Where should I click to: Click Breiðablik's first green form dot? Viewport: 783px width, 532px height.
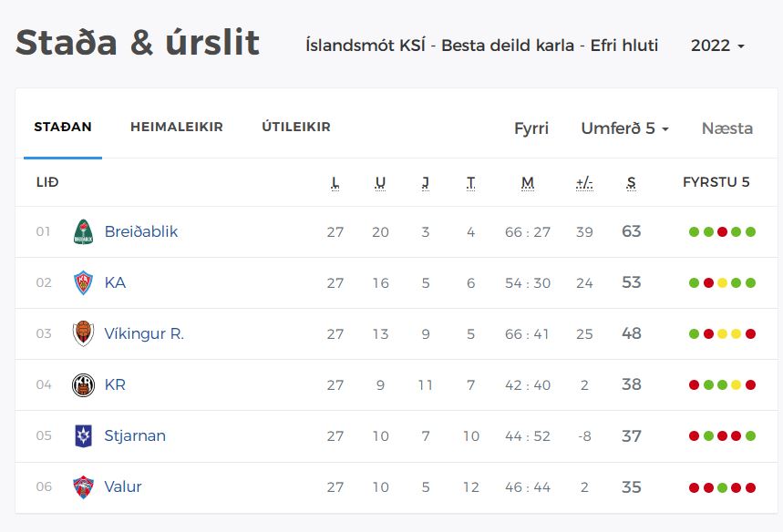pyautogui.click(x=694, y=232)
